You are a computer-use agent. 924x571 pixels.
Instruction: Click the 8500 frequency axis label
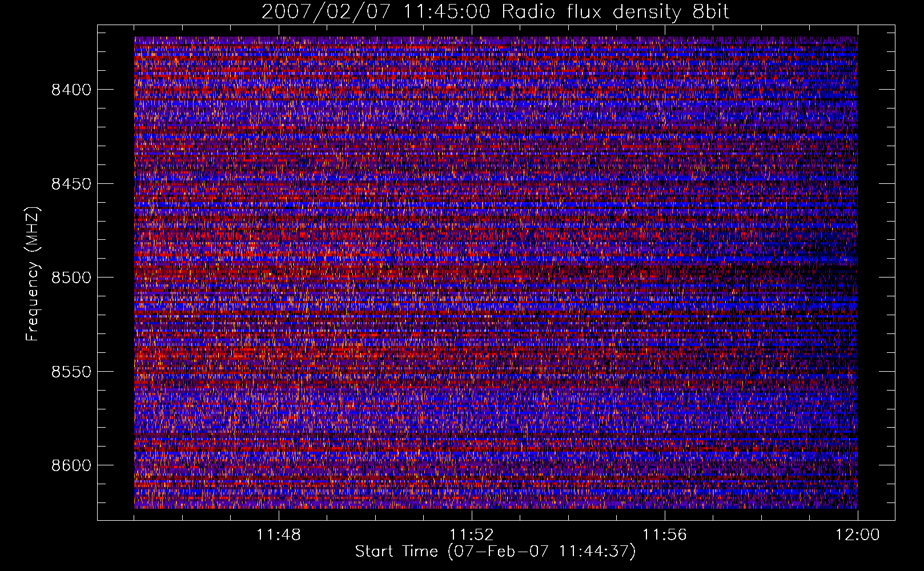[x=71, y=278]
